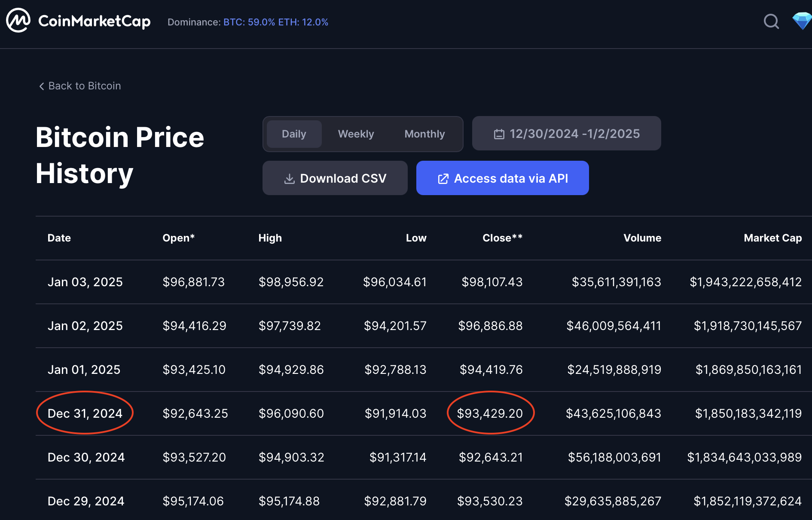
Task: Click the download arrow icon
Action: tap(290, 179)
